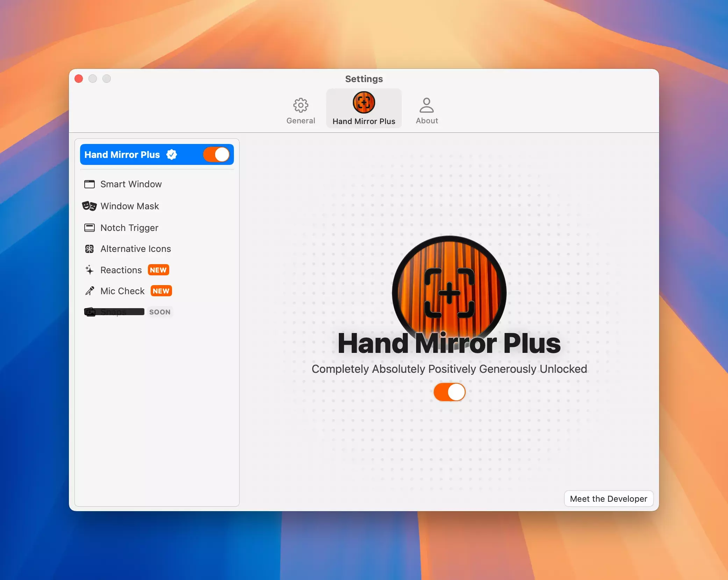Click the Window Mask theater masks icon
Viewport: 728px width, 580px height.
pyautogui.click(x=90, y=206)
